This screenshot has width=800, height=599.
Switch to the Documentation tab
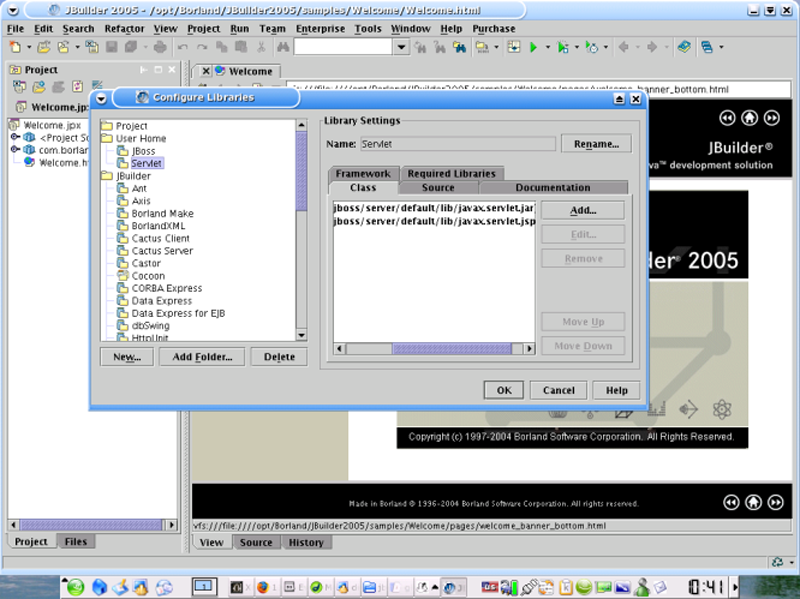click(x=553, y=188)
